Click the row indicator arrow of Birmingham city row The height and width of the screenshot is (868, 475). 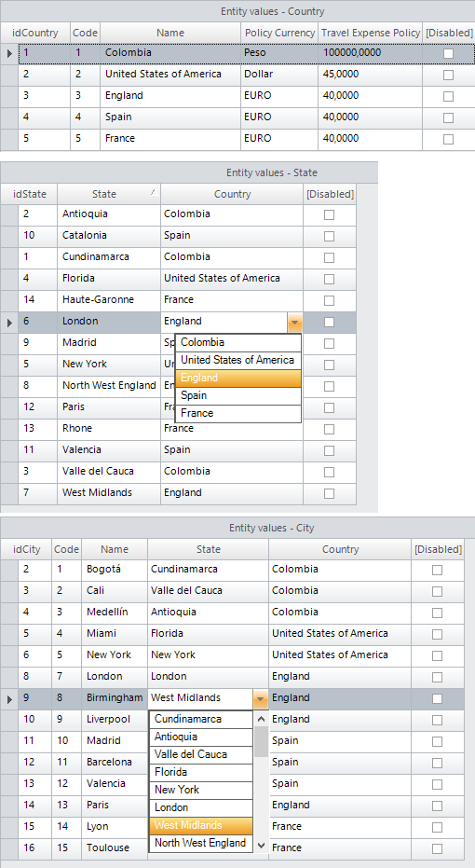(x=9, y=699)
